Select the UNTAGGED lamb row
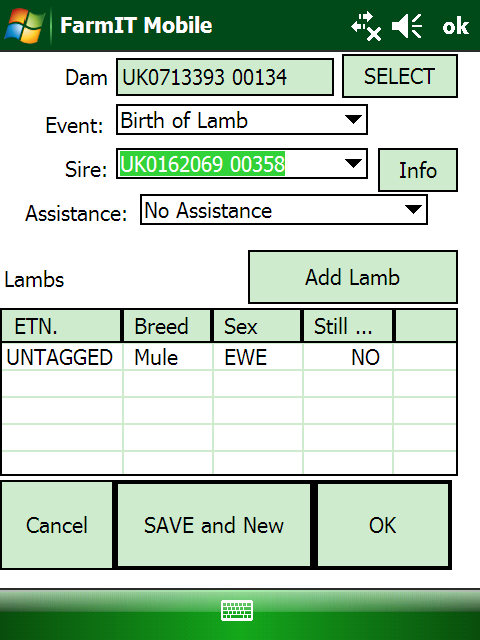Viewport: 480px width, 640px height. (229, 357)
